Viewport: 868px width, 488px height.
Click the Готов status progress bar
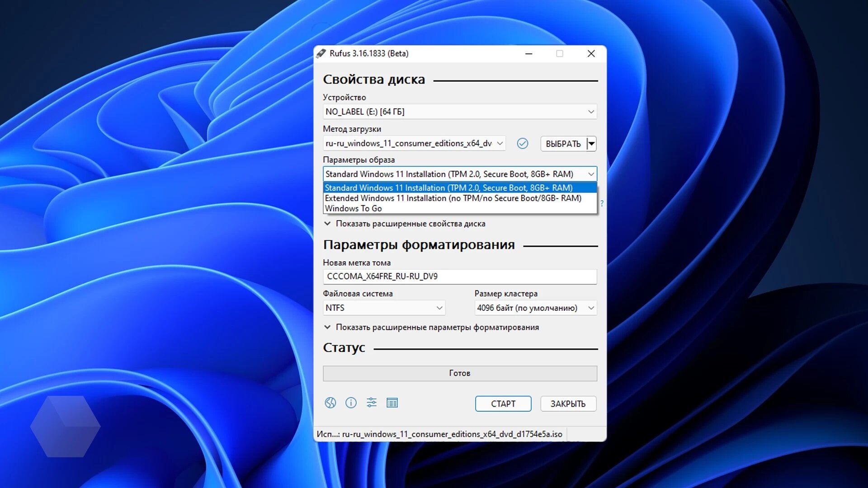(x=460, y=373)
